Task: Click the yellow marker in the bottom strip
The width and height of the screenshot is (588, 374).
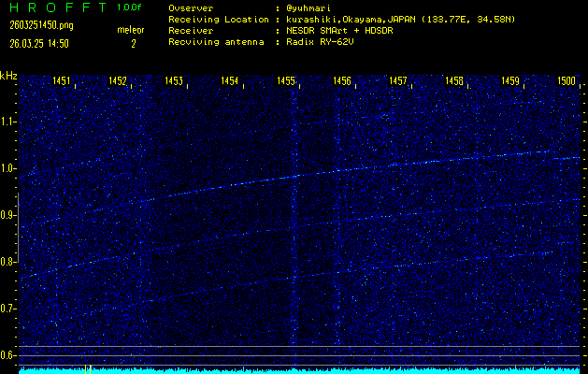Action: [x=87, y=368]
